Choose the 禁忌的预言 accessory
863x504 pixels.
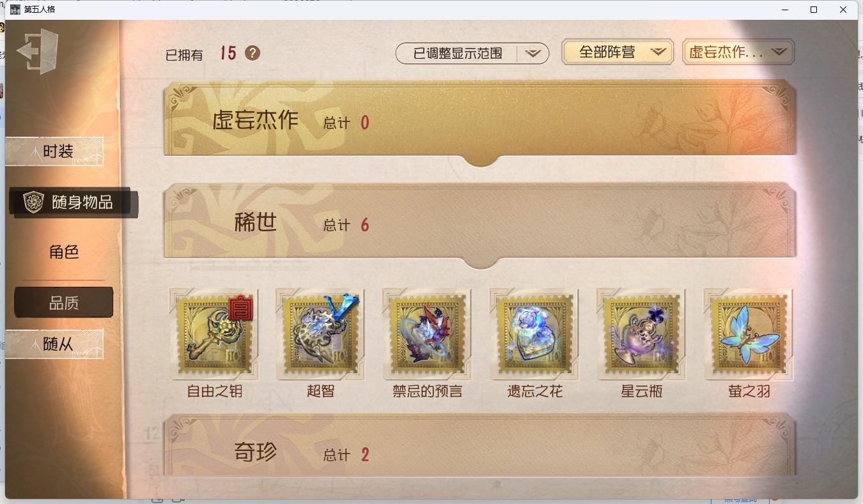tap(427, 335)
